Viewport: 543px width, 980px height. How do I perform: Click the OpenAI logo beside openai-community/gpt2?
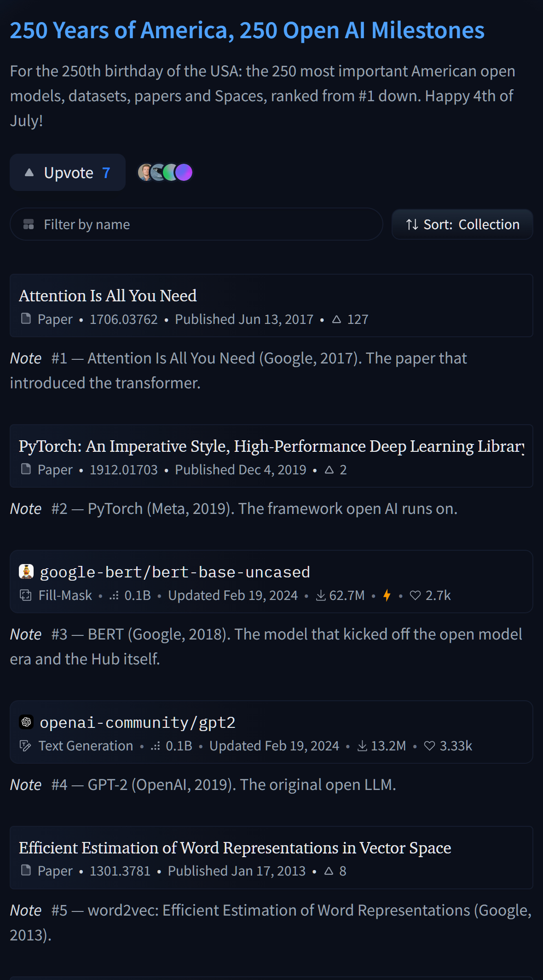click(26, 722)
